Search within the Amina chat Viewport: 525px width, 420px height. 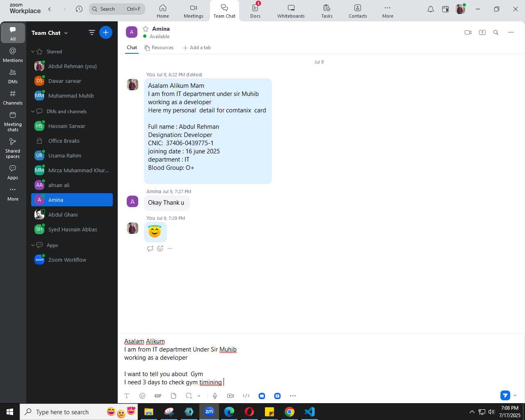[x=496, y=32]
